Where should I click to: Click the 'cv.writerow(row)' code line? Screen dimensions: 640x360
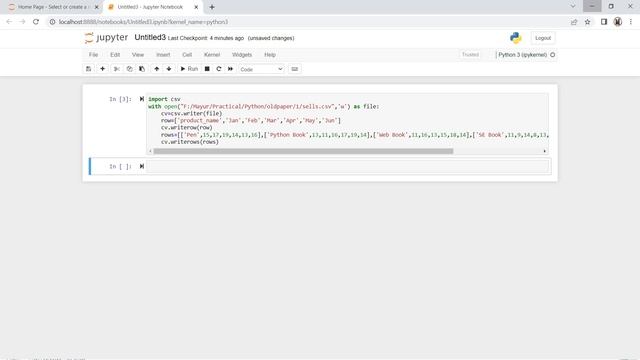pyautogui.click(x=187, y=128)
